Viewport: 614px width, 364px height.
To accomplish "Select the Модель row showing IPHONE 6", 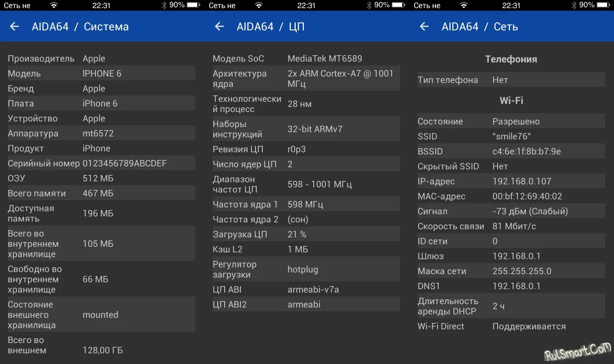I will [x=101, y=73].
